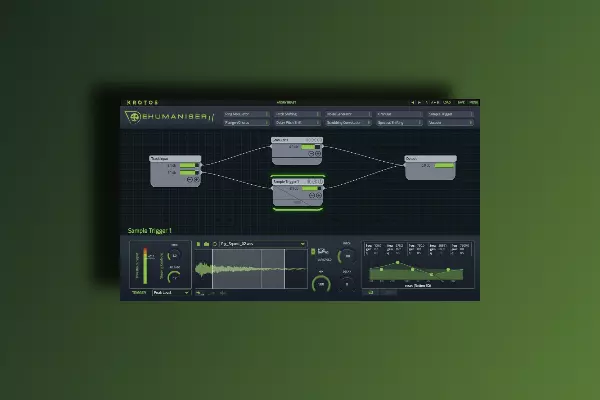Adjust level bar in node above Sample Trigger 1
Screen dimensions: 600x400
(x=311, y=147)
